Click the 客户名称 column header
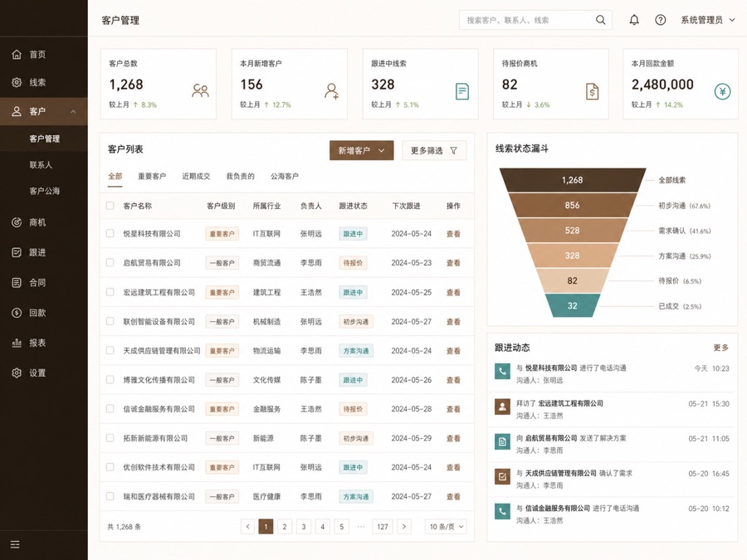 pyautogui.click(x=138, y=206)
